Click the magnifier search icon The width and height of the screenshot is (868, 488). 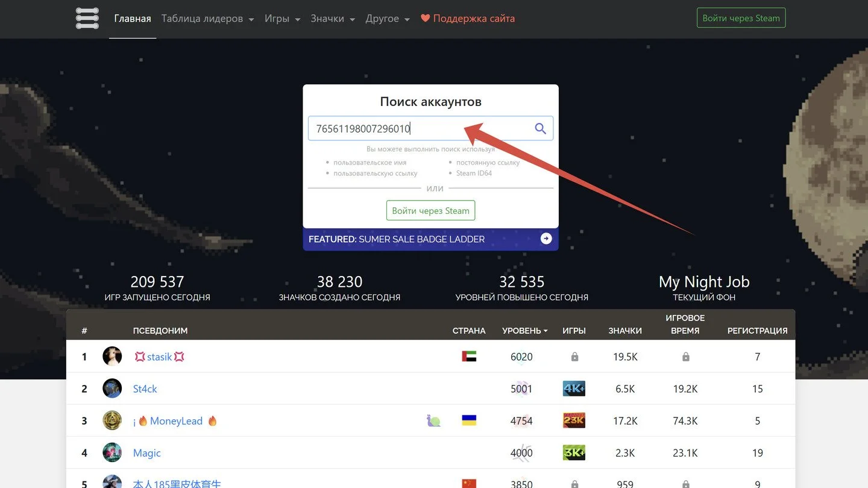[540, 128]
